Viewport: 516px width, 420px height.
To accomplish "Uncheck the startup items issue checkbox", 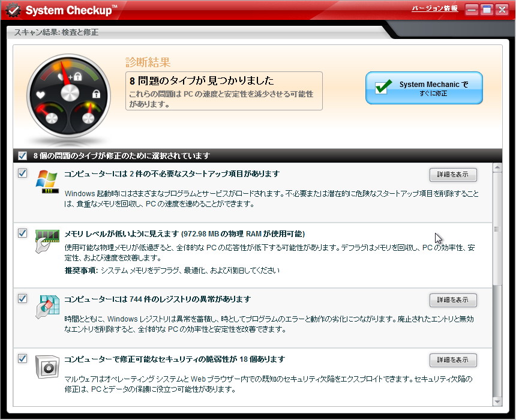I will click(22, 173).
